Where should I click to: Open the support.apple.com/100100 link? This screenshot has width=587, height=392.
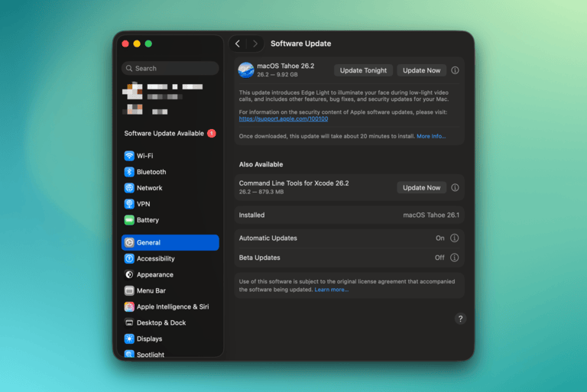[x=284, y=118]
